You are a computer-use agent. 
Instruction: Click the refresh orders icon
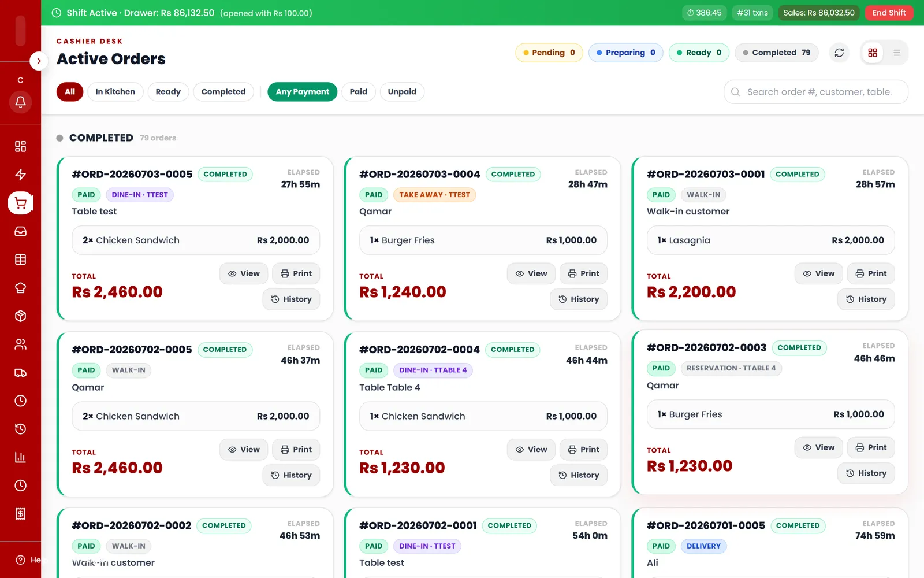(x=839, y=53)
